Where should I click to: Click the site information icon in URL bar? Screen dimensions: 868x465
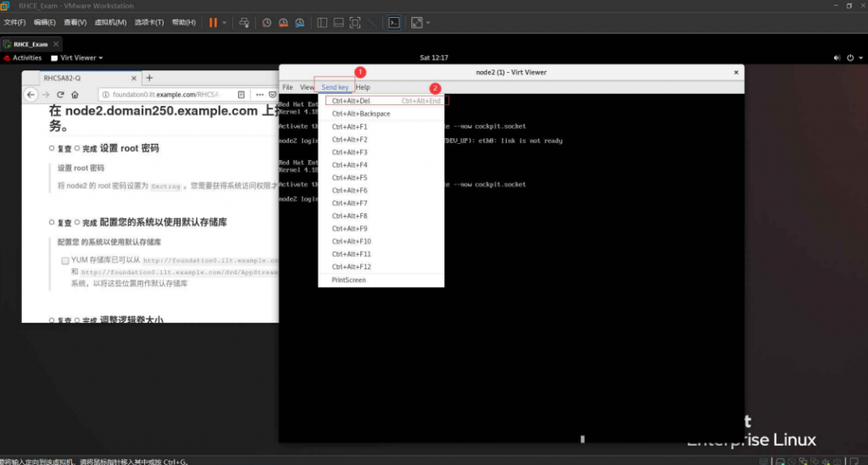click(x=106, y=95)
